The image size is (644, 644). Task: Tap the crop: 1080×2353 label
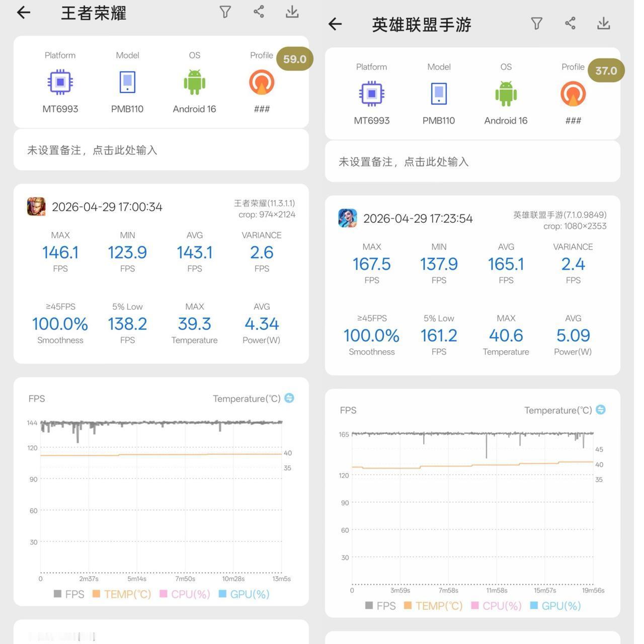tap(575, 226)
